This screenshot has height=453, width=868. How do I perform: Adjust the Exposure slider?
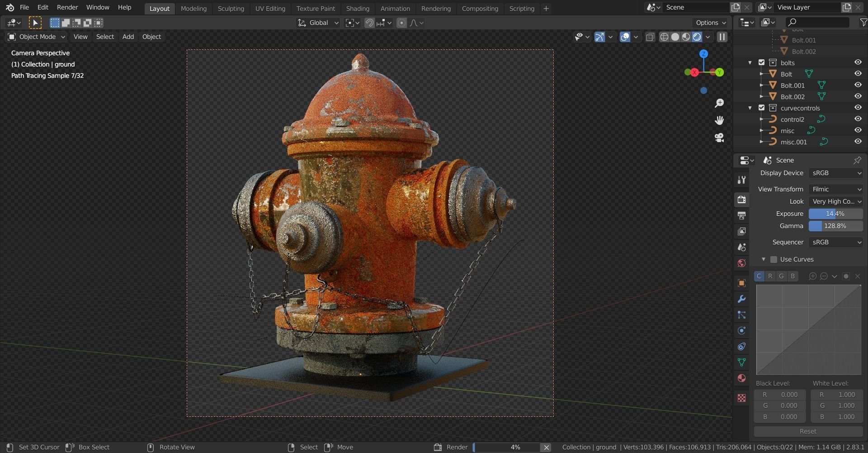835,213
